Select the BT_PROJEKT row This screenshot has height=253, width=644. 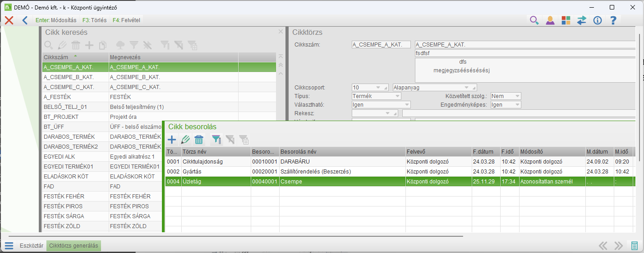tap(159, 117)
